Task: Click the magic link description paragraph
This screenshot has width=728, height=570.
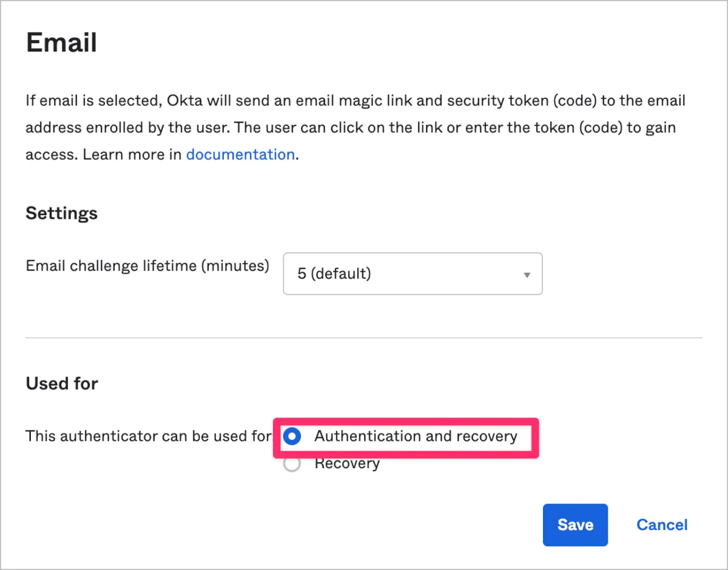Action: (x=355, y=127)
